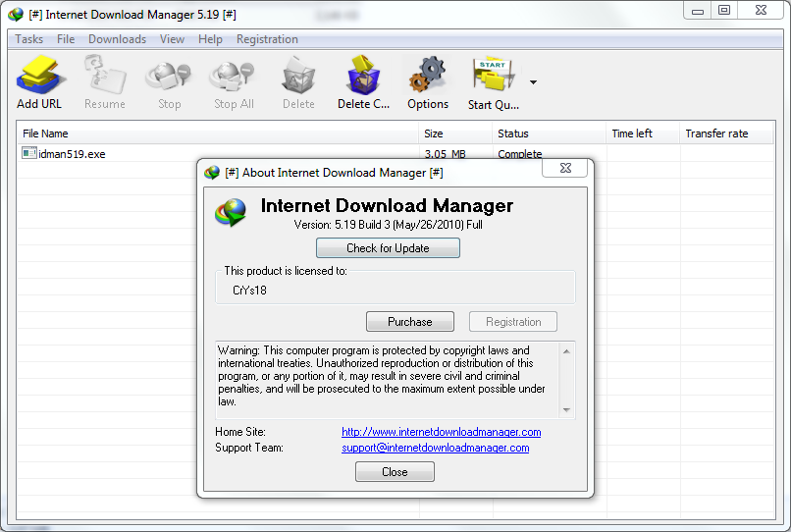
Task: Sort by Transfer rate column header
Action: pos(726,133)
